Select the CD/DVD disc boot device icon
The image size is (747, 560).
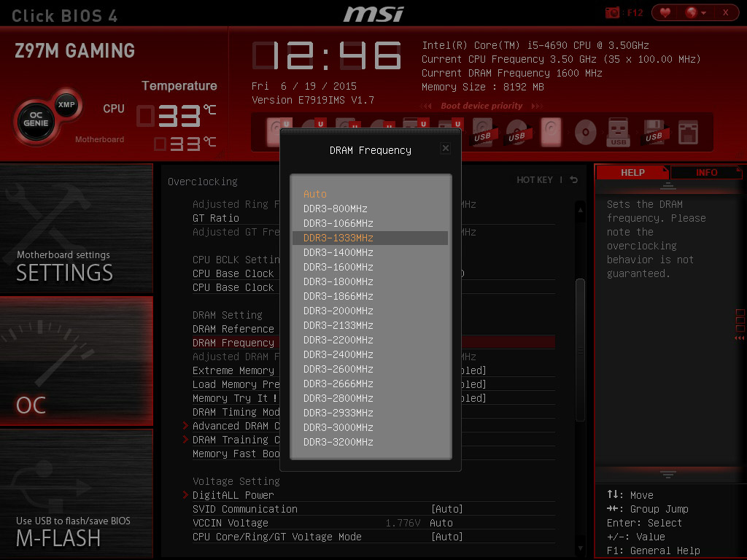click(x=585, y=133)
